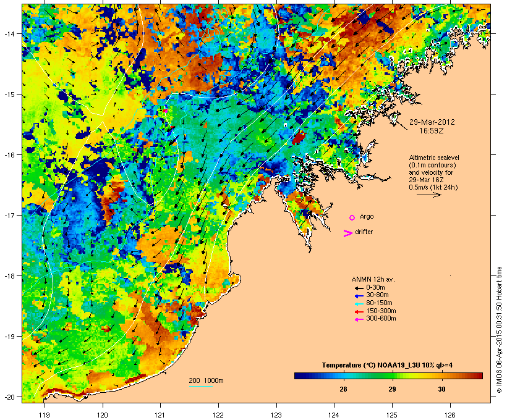Viewport: 507px width, 420px height.
Task: Click the temperature color bar near 30
Action: (x=441, y=376)
